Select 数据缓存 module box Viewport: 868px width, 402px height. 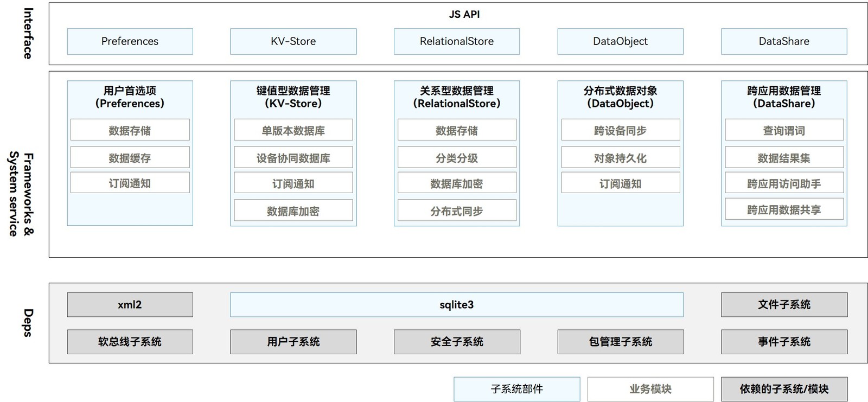[x=130, y=157]
